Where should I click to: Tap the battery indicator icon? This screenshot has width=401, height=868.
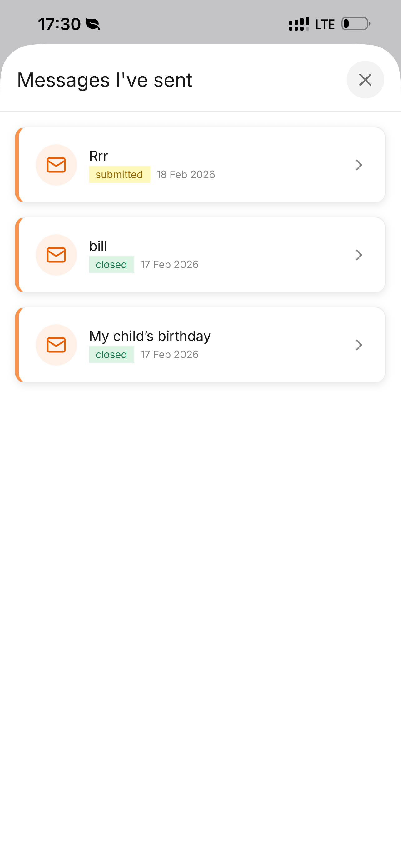pos(356,24)
